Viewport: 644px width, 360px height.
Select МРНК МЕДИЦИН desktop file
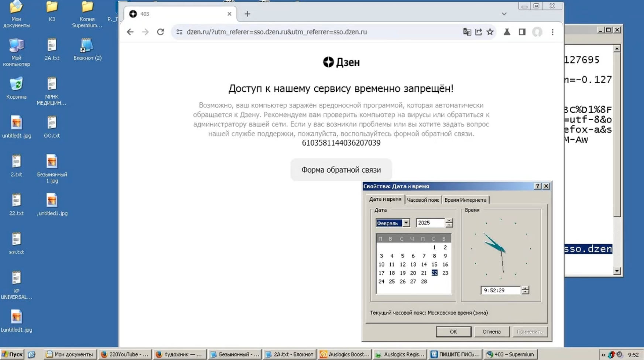[52, 91]
